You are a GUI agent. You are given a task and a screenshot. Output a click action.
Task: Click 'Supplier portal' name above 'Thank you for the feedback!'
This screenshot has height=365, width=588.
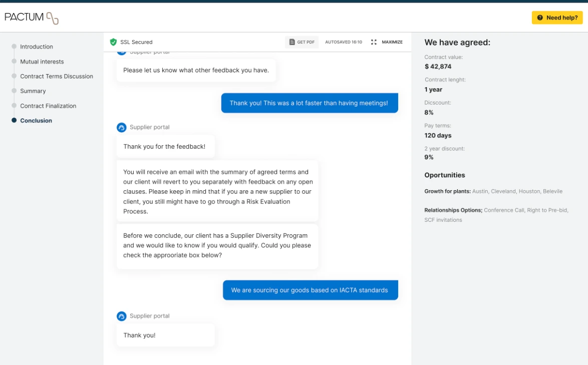pos(149,127)
